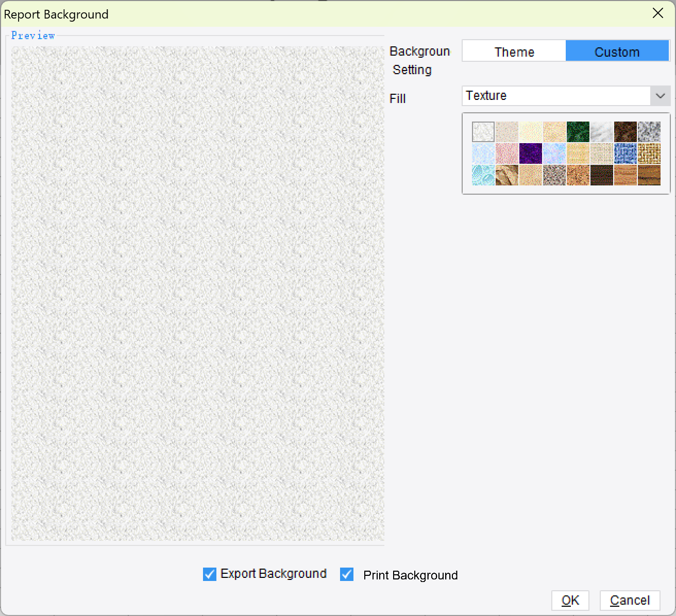Choose the dark Walnut wood texture
Image resolution: width=676 pixels, height=616 pixels.
(602, 175)
